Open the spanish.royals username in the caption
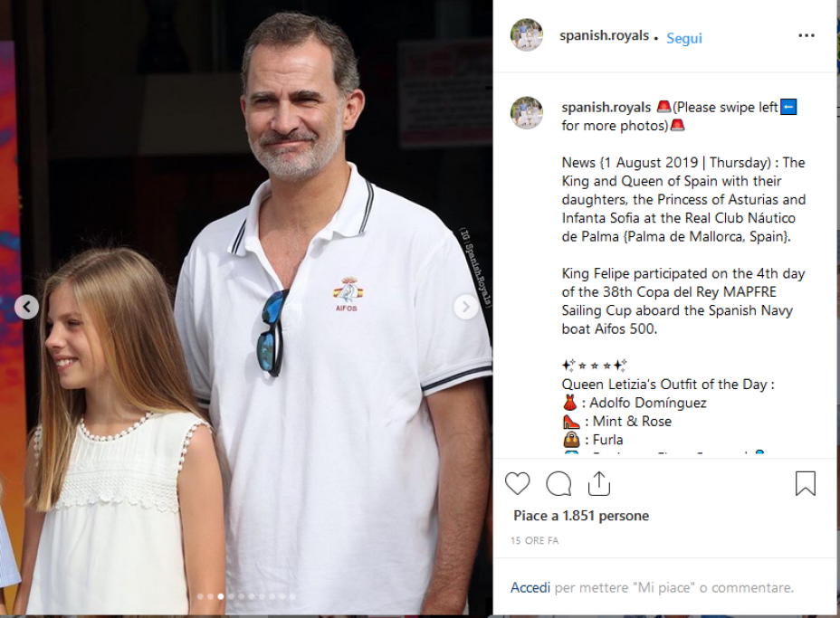Screen dimensions: 840x618 (x=606, y=107)
